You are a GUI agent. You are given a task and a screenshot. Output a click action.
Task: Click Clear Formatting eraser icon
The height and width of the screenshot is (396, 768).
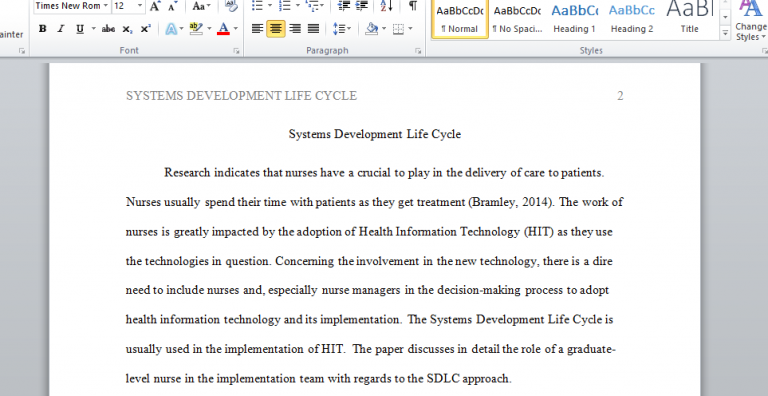pyautogui.click(x=231, y=6)
